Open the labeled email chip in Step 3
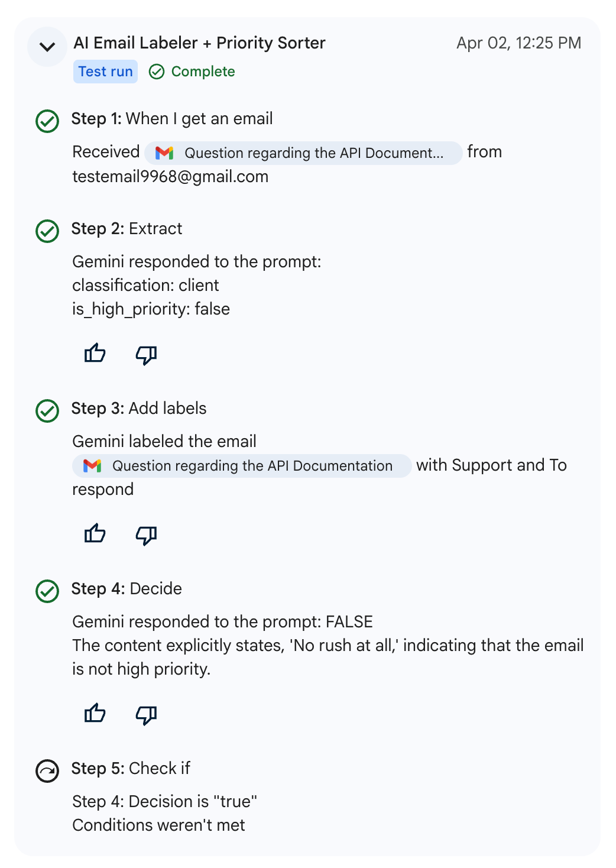616x868 pixels. coord(242,466)
